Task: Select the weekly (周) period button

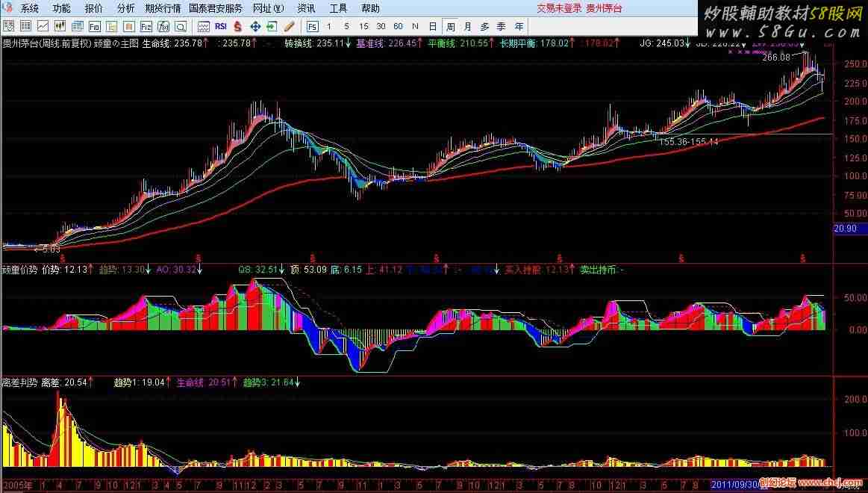Action: pyautogui.click(x=451, y=26)
